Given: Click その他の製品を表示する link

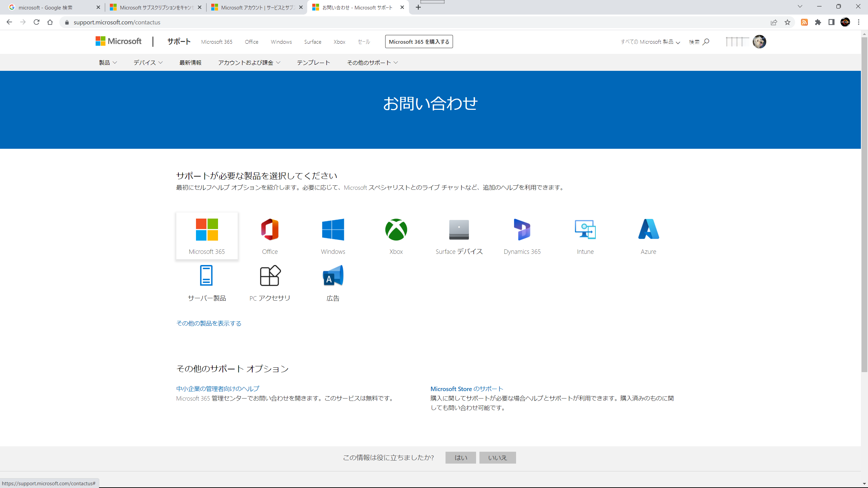Looking at the screenshot, I should (209, 323).
